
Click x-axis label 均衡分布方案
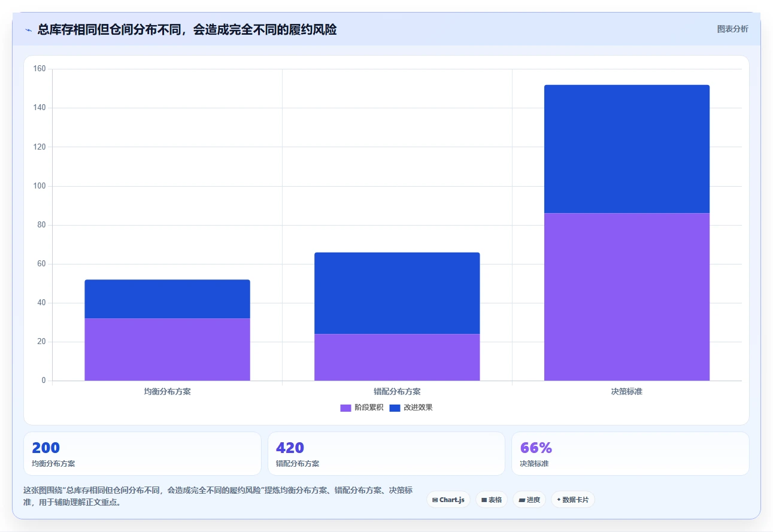[x=167, y=392]
